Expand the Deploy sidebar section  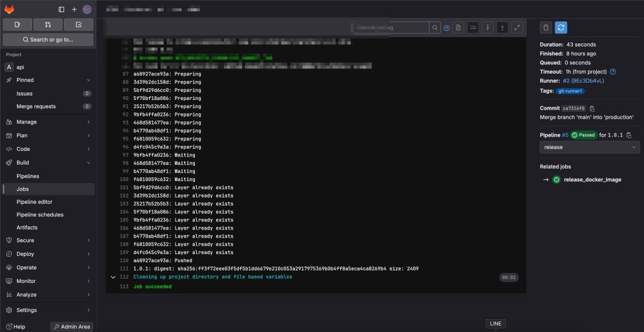click(x=48, y=254)
